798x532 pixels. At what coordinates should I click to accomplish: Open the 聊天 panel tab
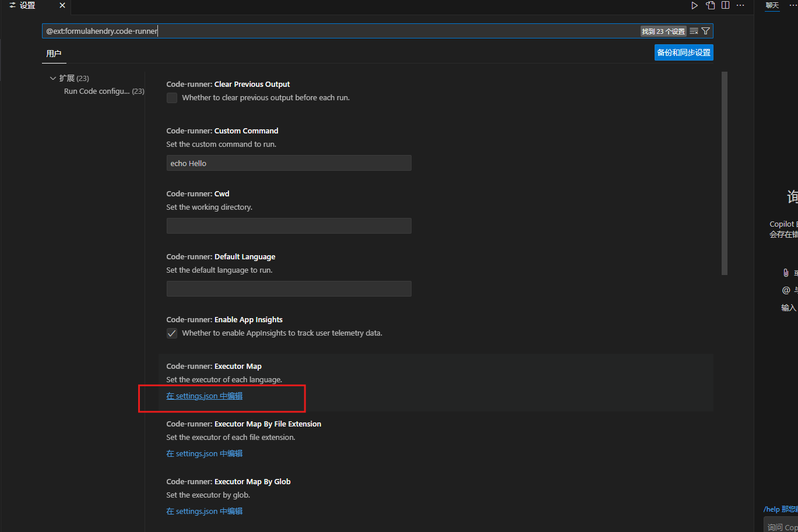click(x=772, y=5)
